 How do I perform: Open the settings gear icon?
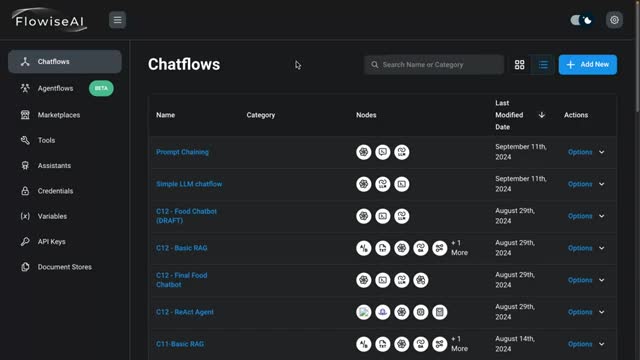point(614,20)
